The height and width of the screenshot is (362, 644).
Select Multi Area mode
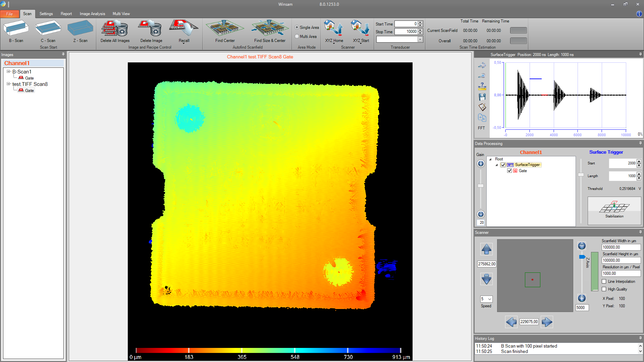(x=297, y=37)
